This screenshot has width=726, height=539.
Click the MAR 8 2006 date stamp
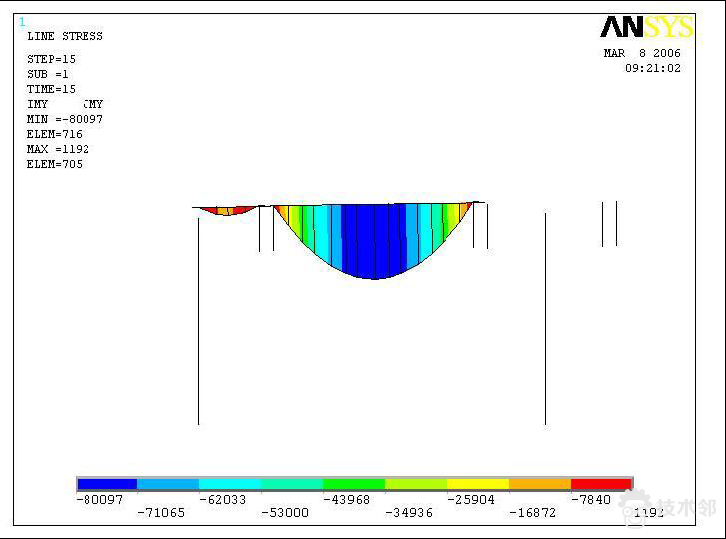tap(642, 54)
